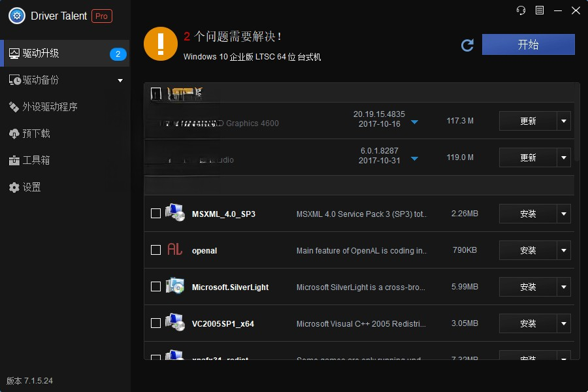Screen dimensions: 588x392
Task: Click the MSXML_4.0_SP3 installer icon
Action: 174,212
